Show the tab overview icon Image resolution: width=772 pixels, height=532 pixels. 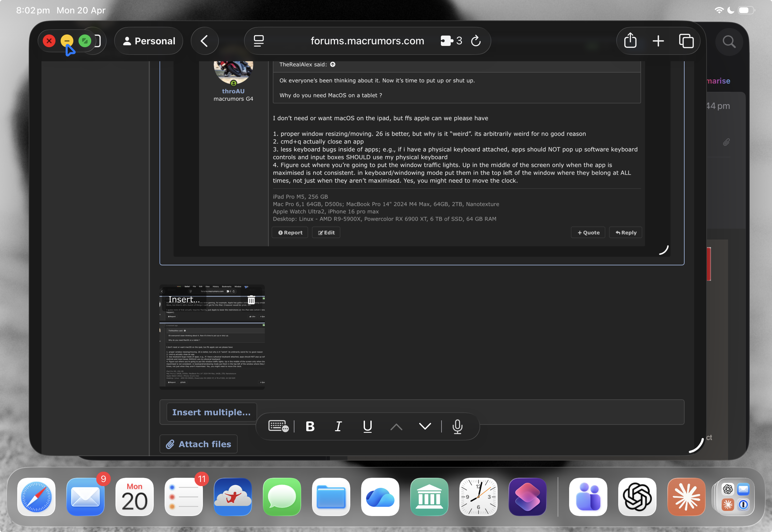(686, 41)
